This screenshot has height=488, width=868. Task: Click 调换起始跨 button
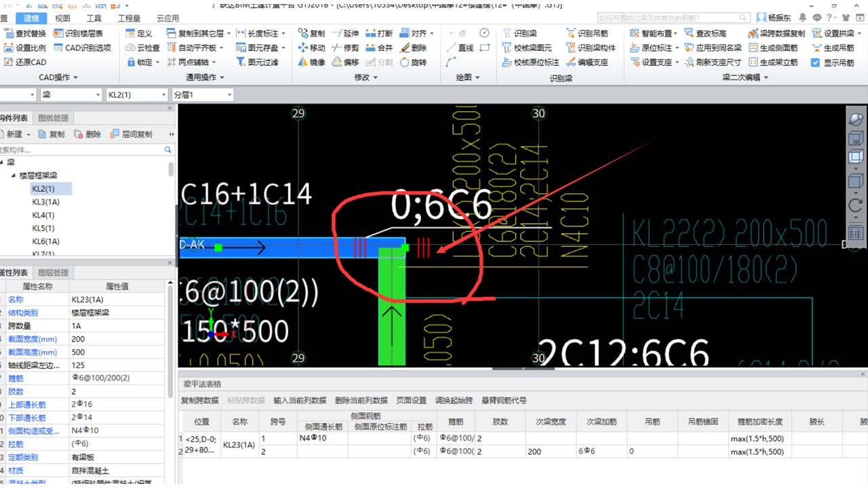coord(454,401)
